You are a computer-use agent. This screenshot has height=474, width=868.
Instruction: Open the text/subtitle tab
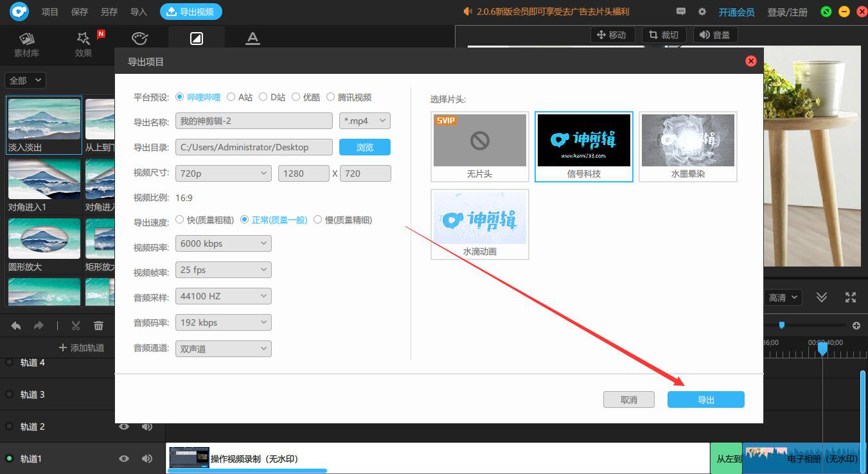(x=252, y=39)
